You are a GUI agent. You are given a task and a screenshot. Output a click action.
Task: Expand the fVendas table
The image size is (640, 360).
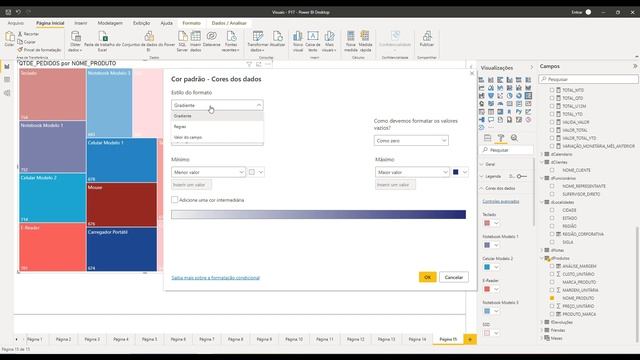pos(542,330)
